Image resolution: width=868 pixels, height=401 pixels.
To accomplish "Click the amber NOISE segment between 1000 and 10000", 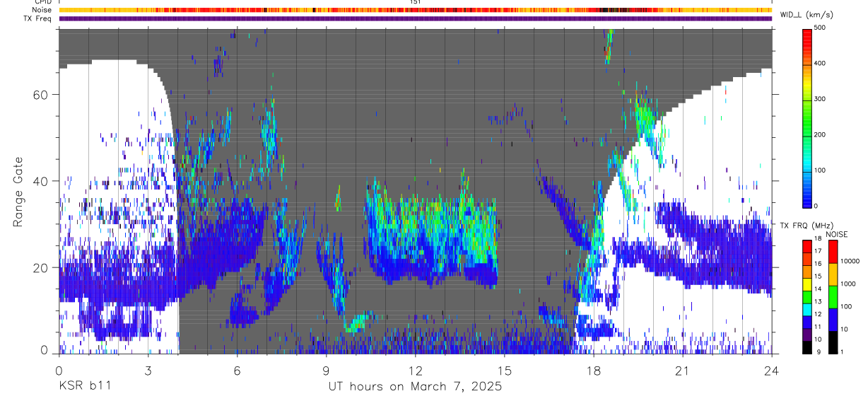I will click(833, 273).
